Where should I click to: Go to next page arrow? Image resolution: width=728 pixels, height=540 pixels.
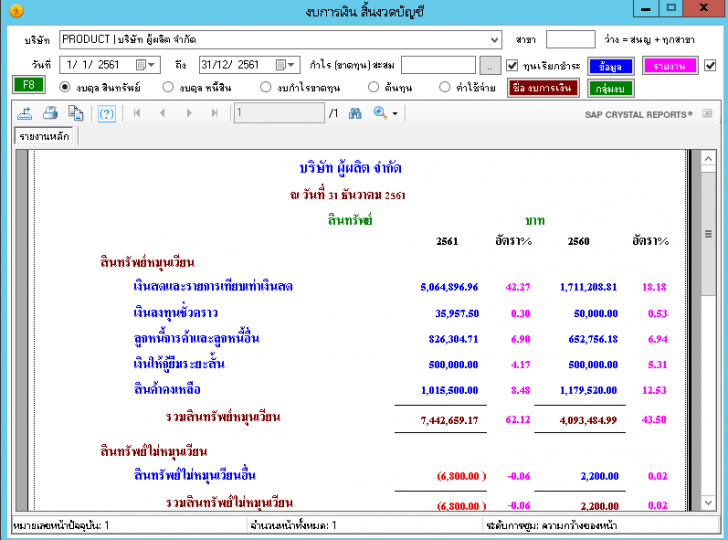point(189,113)
